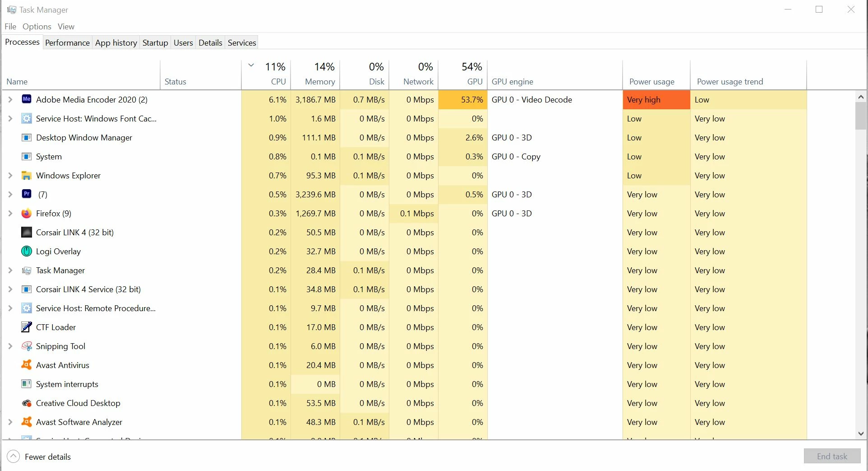Image resolution: width=868 pixels, height=471 pixels.
Task: Click the Corsair LINK 4 (32 bit) icon
Action: pyautogui.click(x=27, y=232)
